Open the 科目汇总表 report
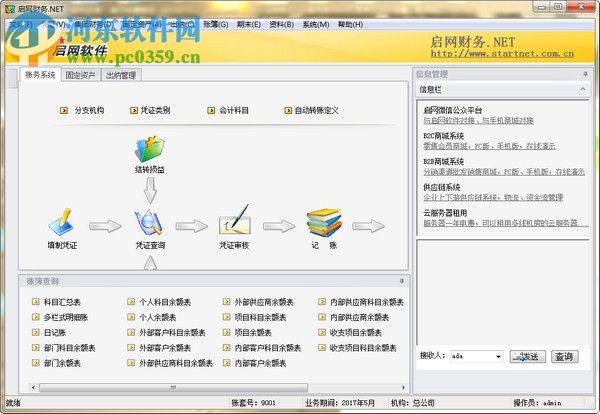 (57, 302)
